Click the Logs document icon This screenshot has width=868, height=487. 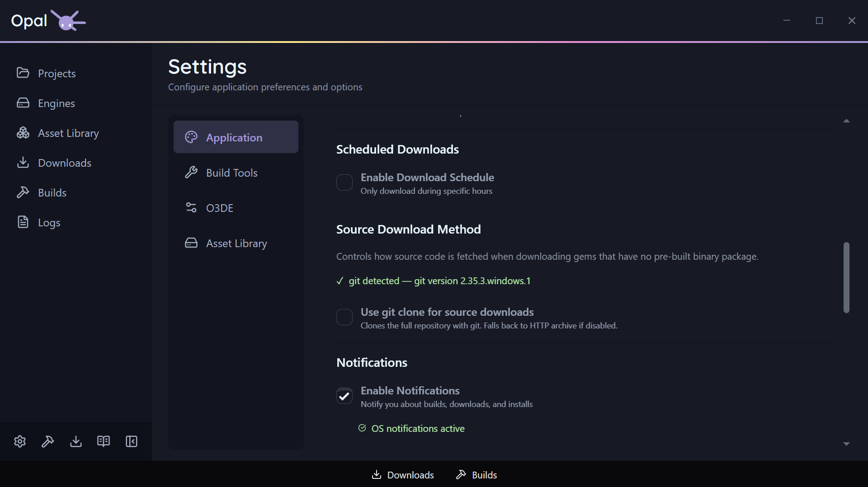point(23,222)
